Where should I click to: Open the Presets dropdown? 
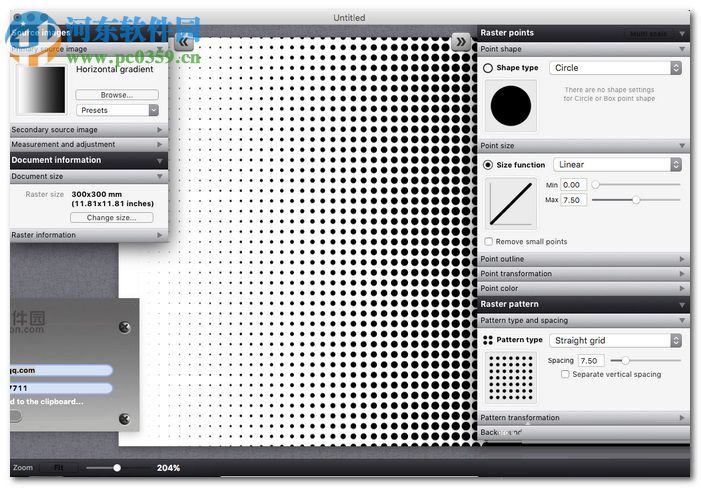pos(117,110)
